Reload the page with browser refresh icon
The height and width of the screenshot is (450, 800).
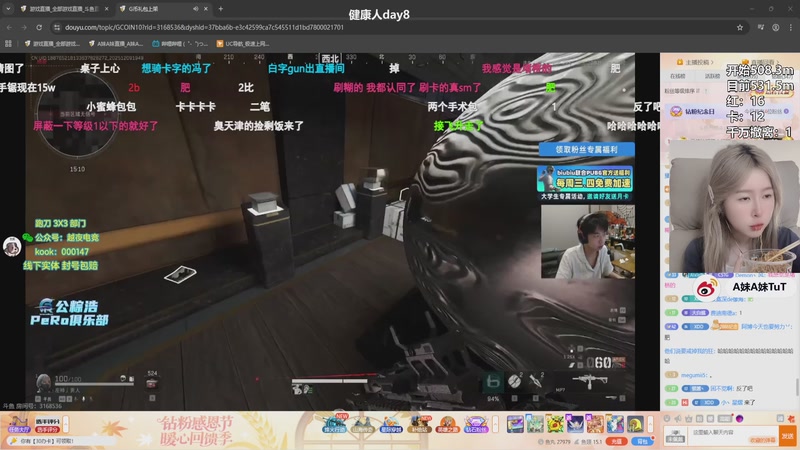(x=39, y=28)
